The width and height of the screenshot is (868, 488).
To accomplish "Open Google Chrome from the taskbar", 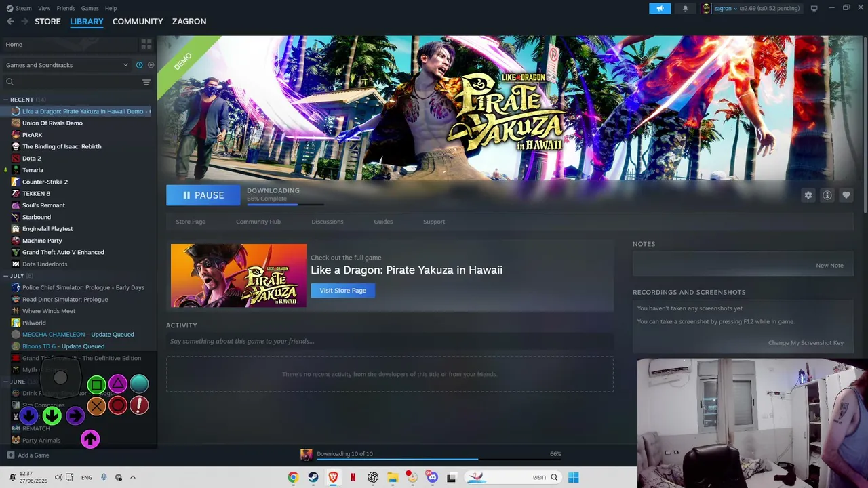I will 293,477.
